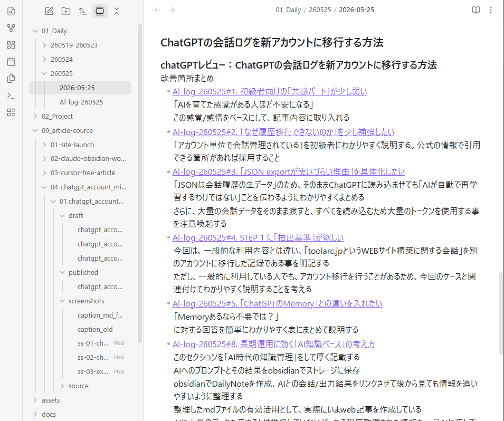Click the text 改善箇所まとめ
This screenshot has width=504, height=421.
187,78
